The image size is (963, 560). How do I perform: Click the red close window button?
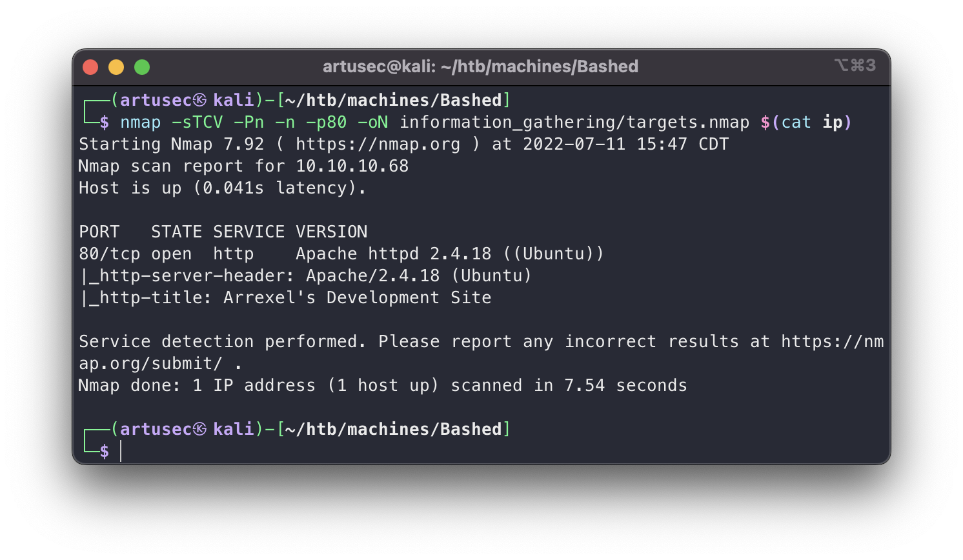click(90, 67)
